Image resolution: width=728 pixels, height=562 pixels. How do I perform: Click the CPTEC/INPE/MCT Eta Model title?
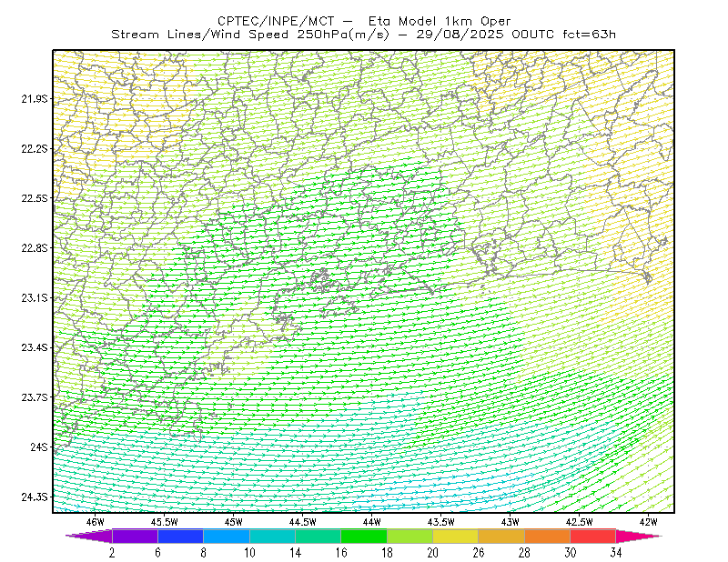364,21
